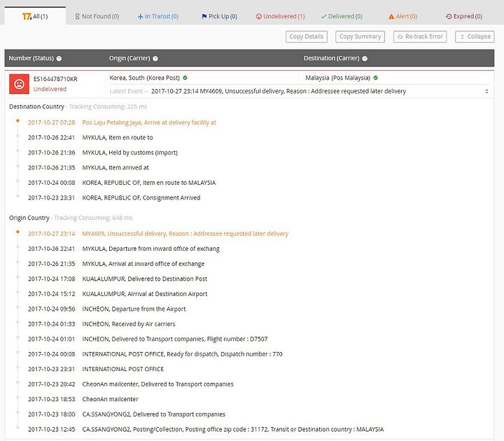Viewport: 504px width, 441px height.
Task: Click the orange marker beside 2017-10-27 23:14 event
Action: tap(17, 232)
